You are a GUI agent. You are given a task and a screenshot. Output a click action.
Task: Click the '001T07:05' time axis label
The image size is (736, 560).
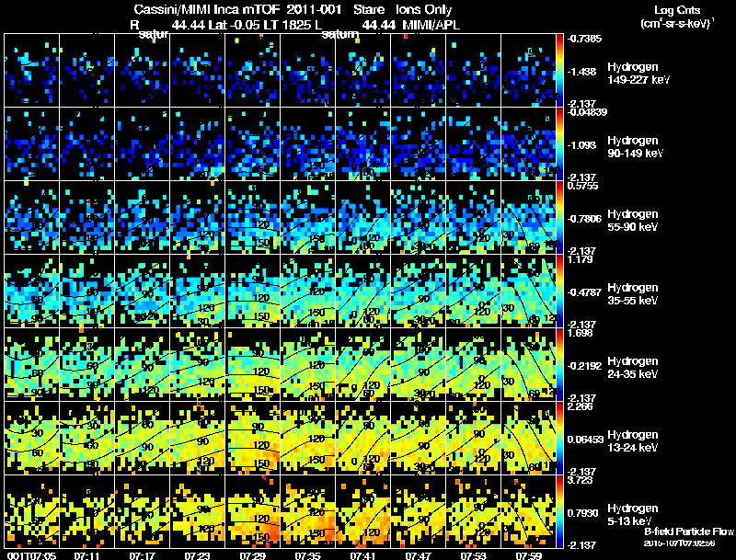(x=31, y=555)
